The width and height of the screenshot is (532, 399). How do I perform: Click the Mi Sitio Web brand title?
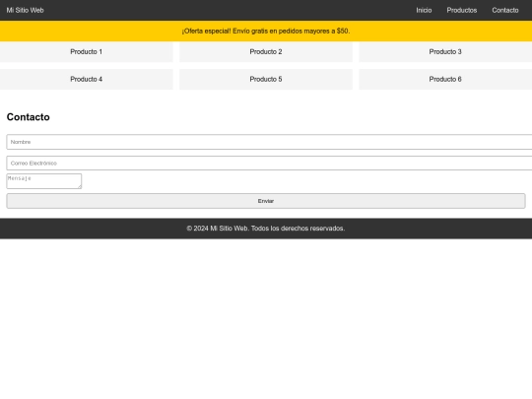click(x=25, y=10)
